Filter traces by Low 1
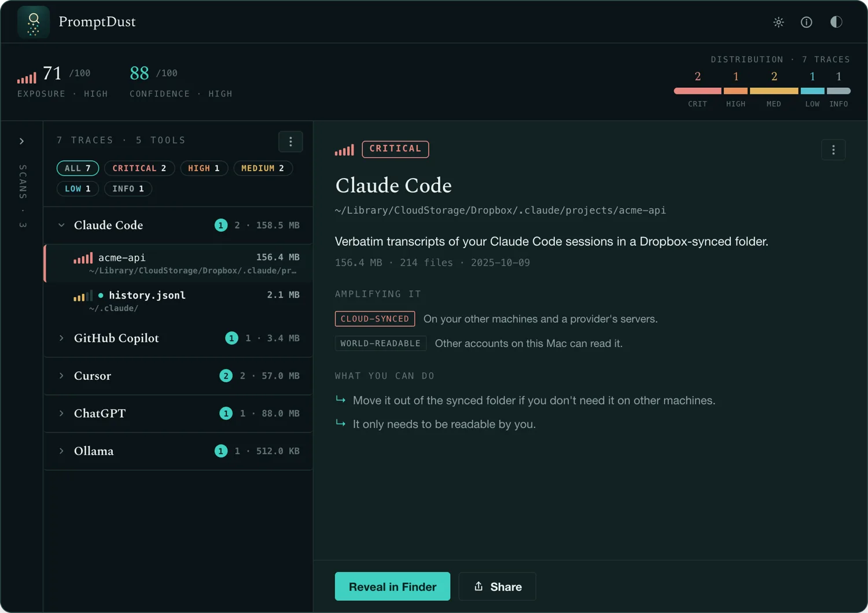Image resolution: width=868 pixels, height=613 pixels. (78, 189)
